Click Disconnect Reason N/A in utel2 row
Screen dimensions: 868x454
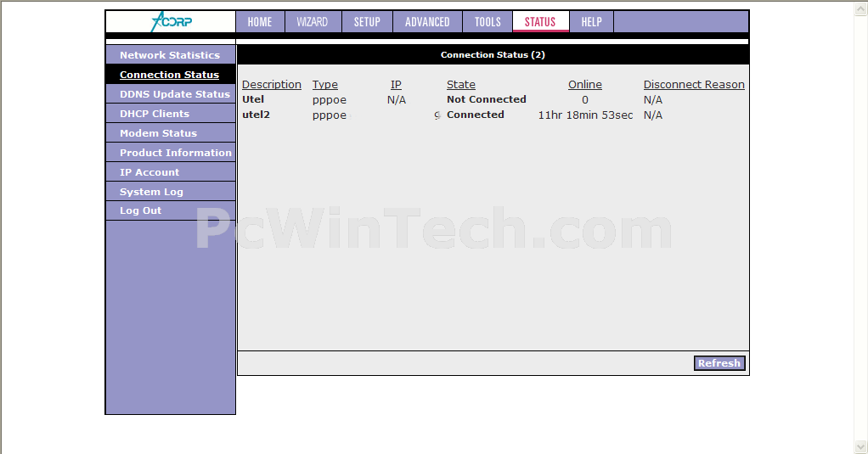652,115
